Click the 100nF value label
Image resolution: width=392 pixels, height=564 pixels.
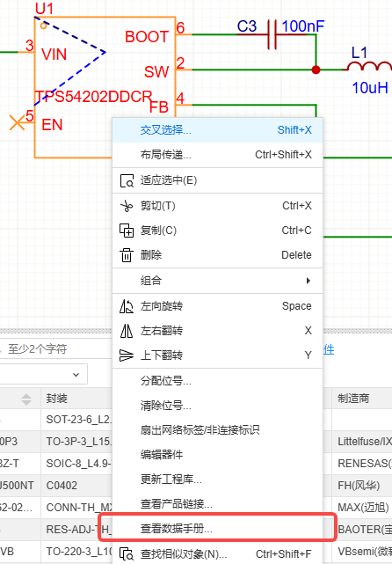coord(303,26)
